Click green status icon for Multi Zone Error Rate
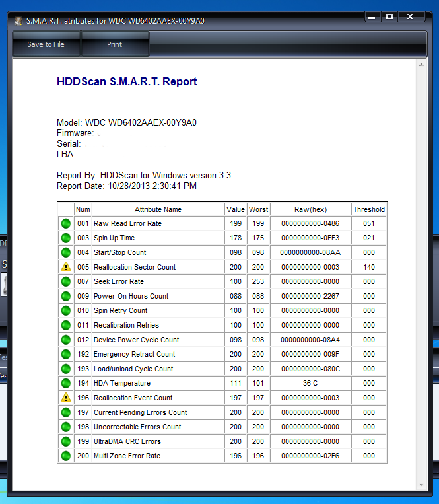The width and height of the screenshot is (439, 504). point(66,456)
